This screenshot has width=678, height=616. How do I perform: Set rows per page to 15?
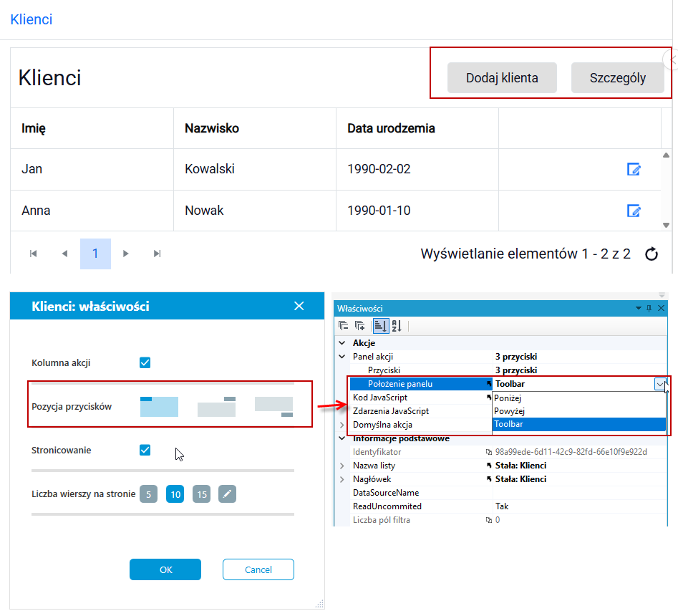(x=202, y=494)
